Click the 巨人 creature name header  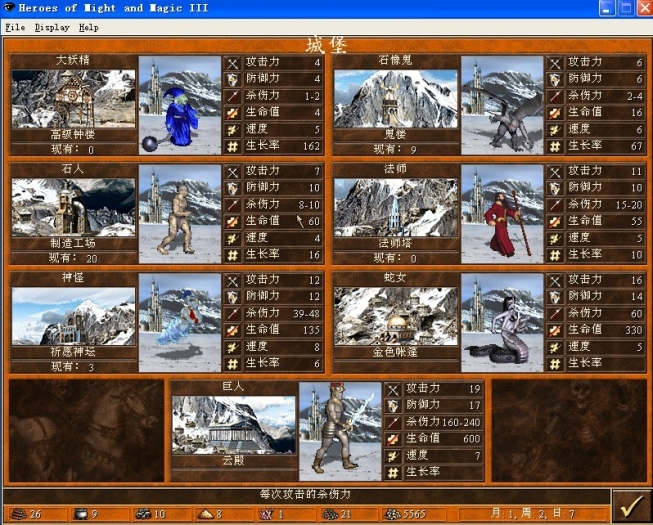click(233, 386)
